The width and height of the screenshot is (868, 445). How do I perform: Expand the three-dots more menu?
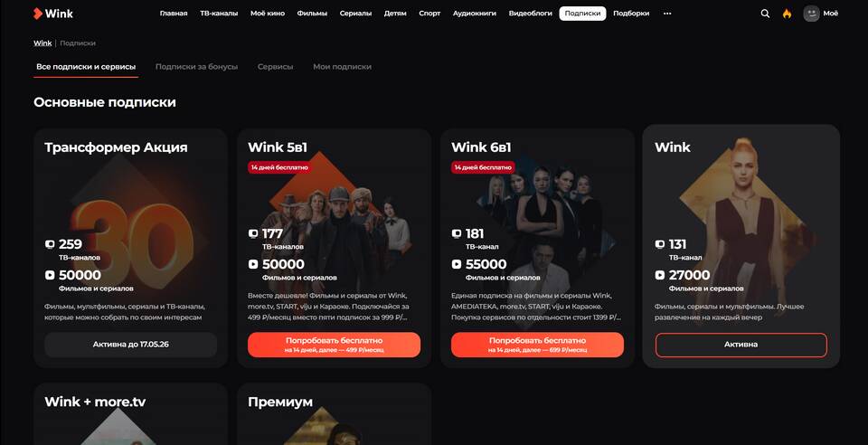click(x=667, y=14)
